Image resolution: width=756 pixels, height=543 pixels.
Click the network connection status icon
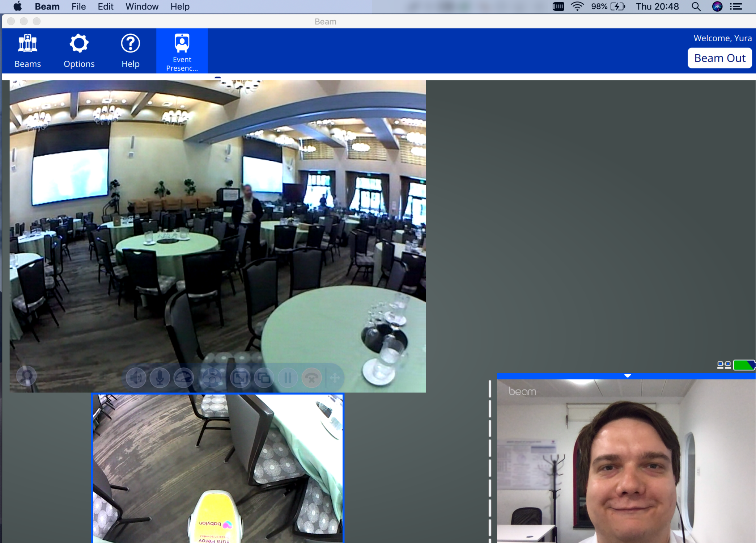[x=724, y=365]
